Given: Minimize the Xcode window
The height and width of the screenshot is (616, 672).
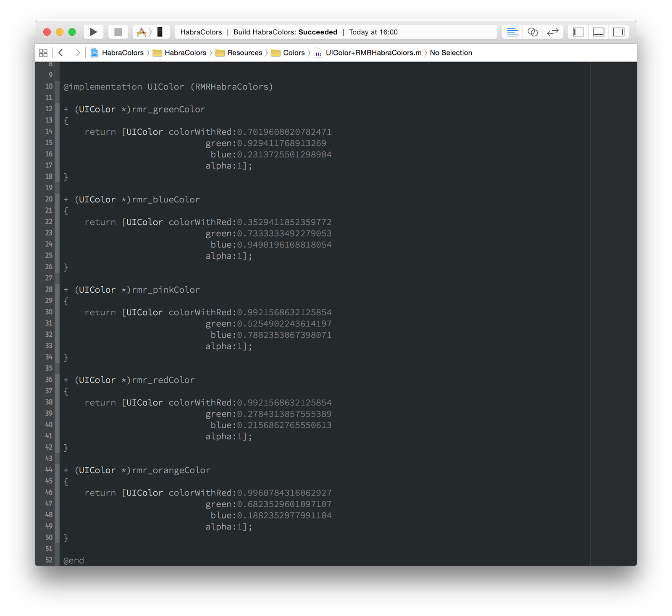Looking at the screenshot, I should (x=60, y=32).
